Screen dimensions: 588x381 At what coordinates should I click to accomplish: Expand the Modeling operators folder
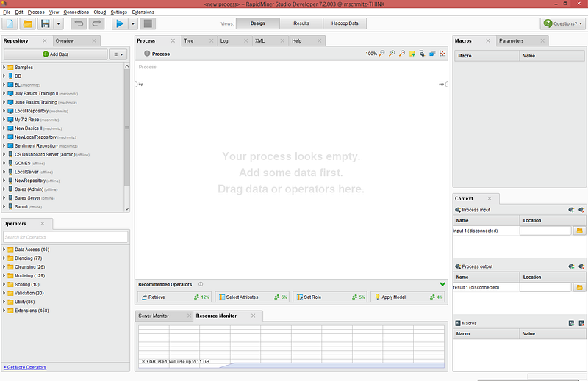coord(4,276)
